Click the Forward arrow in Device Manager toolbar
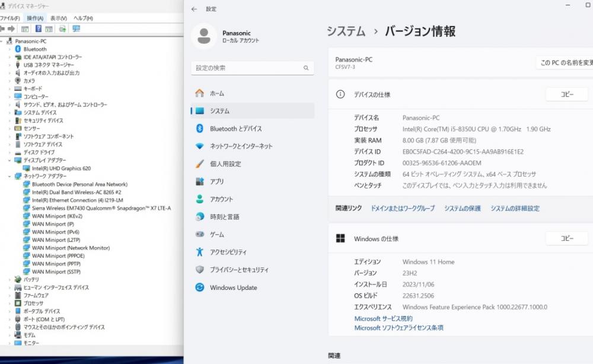593x364 pixels. (11, 28)
